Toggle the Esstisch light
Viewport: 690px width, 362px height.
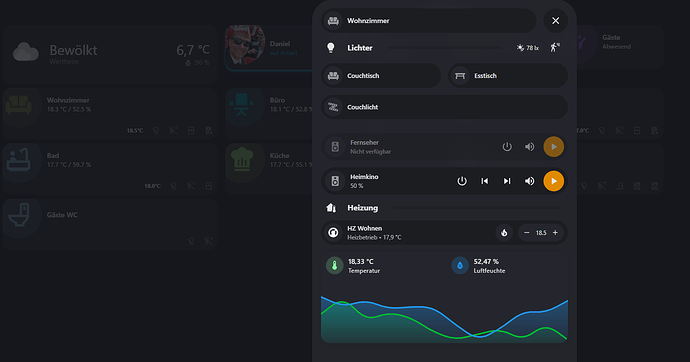click(x=508, y=76)
